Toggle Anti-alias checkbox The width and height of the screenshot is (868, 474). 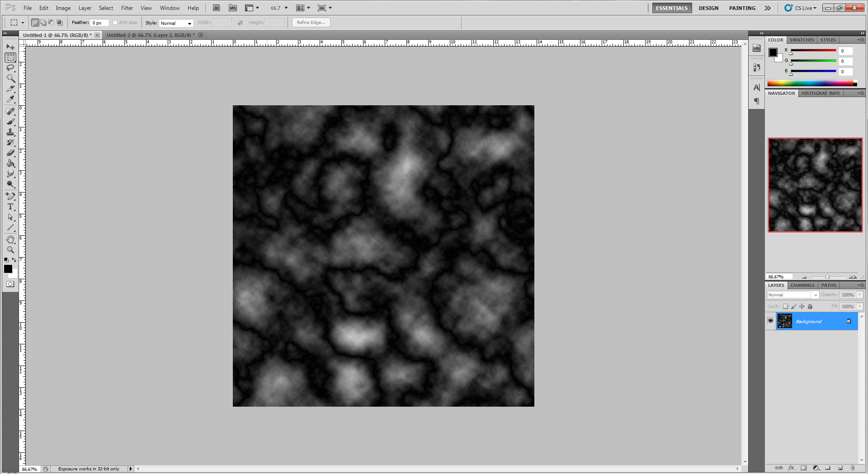coord(115,23)
